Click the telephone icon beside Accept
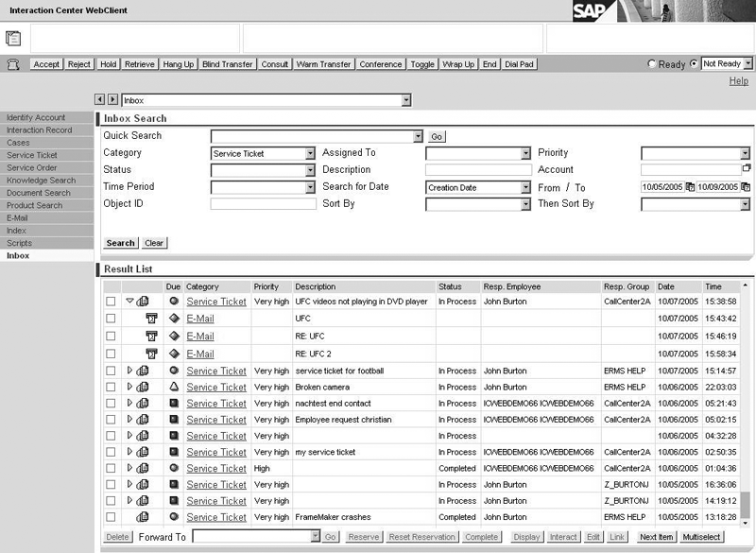This screenshot has height=553, width=756. pos(13,64)
